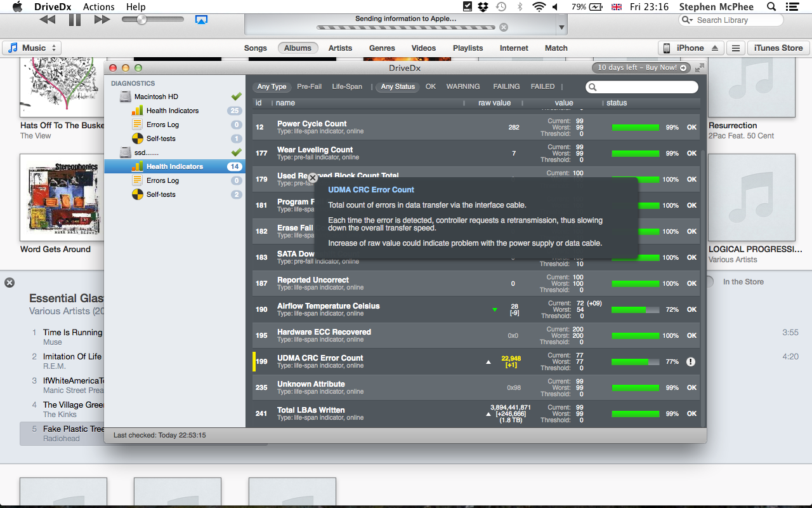Click the DriveDx search field
Viewport: 812px width, 508px height.
tap(641, 87)
